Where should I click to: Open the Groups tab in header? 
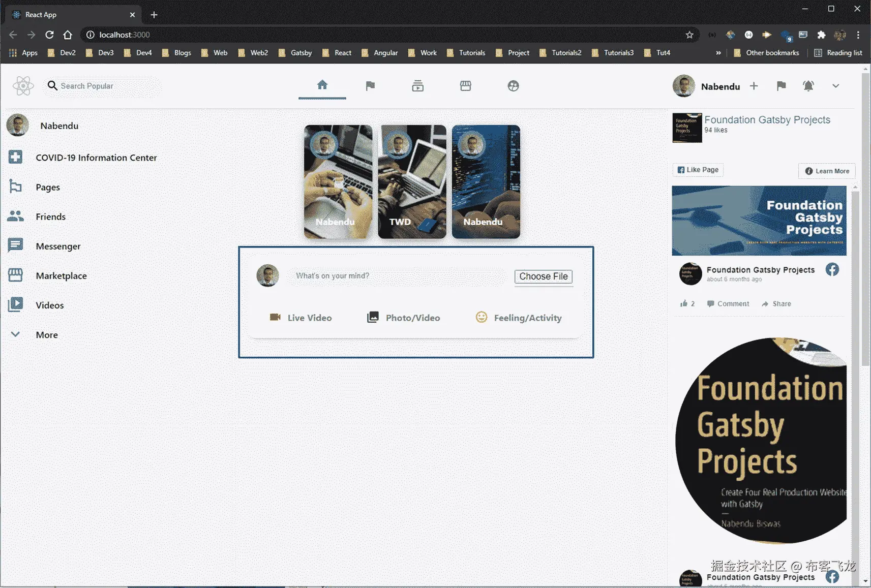pyautogui.click(x=513, y=86)
